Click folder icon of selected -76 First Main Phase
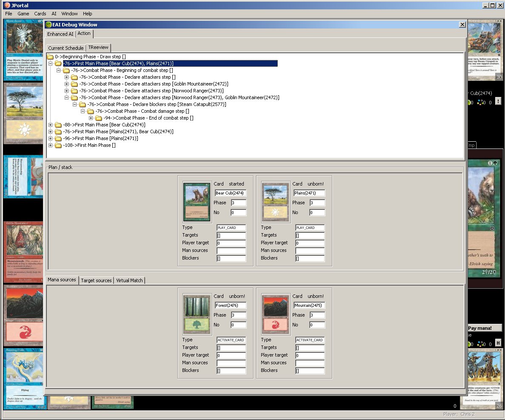This screenshot has width=505, height=420. coord(58,63)
